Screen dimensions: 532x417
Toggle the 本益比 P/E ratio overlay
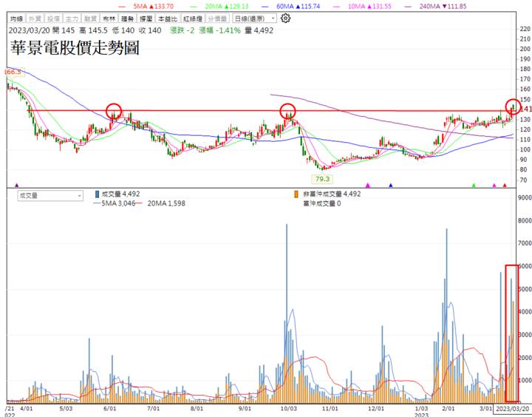pos(168,18)
